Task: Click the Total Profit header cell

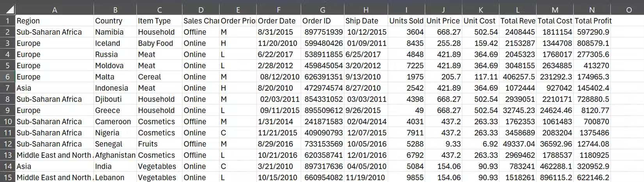Action: 592,21
